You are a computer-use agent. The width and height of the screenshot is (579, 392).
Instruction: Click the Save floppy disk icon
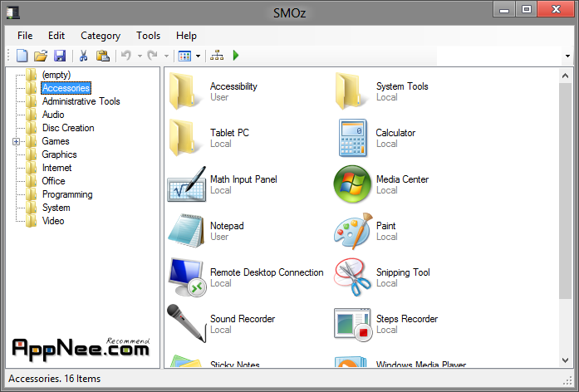(60, 56)
